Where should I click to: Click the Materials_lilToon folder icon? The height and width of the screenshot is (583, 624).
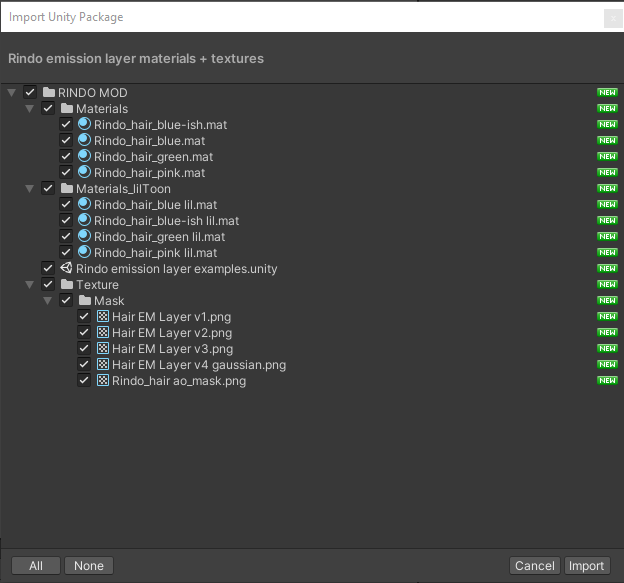point(67,188)
